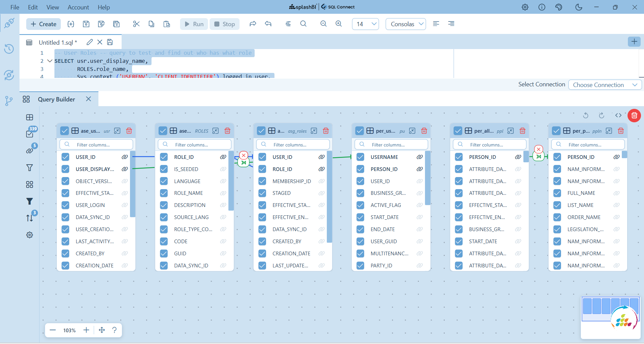The image size is (644, 344).
Task: Open joins panel with 5 badge
Action: click(x=30, y=150)
